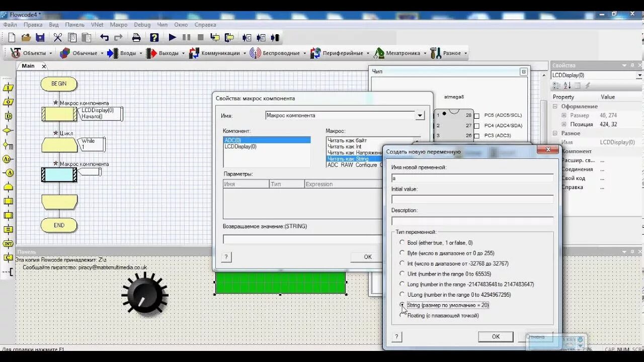Choose ULong variable type
The height and width of the screenshot is (362, 644).
pyautogui.click(x=402, y=294)
